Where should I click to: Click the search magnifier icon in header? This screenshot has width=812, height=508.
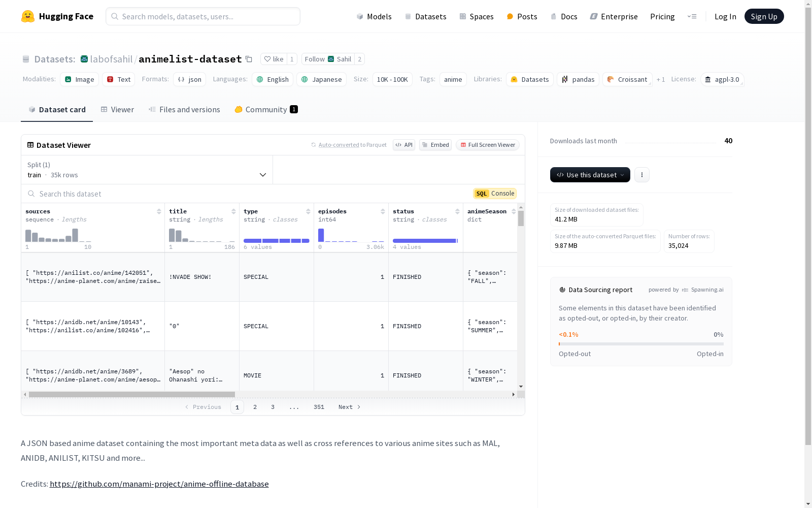[x=115, y=16]
